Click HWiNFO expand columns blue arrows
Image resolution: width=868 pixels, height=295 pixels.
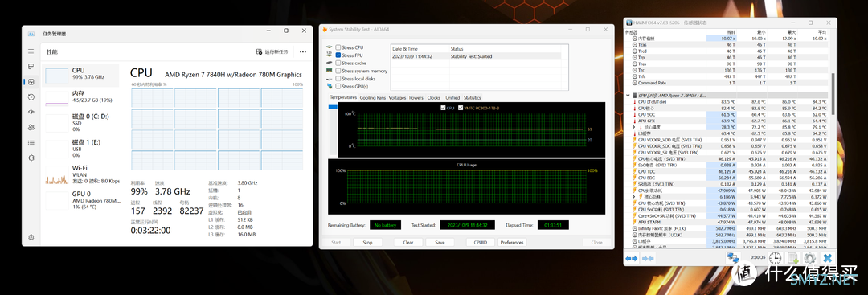[632, 259]
